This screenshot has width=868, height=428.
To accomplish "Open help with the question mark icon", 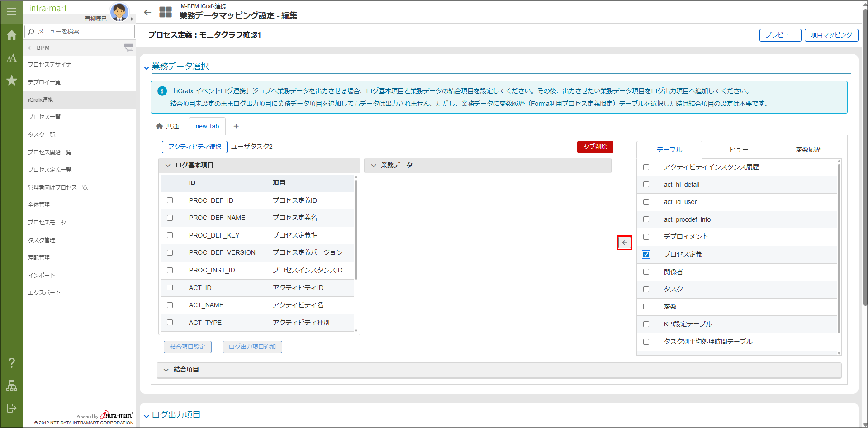I will 12,362.
